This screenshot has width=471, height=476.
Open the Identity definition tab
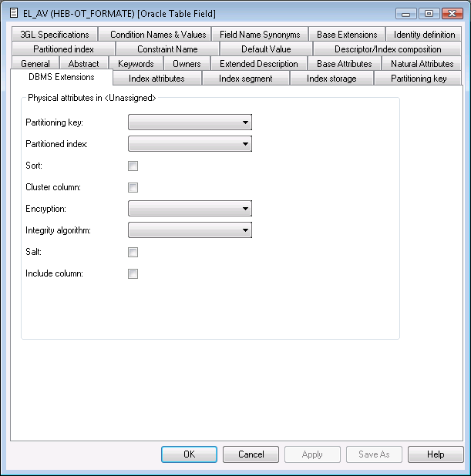coord(424,35)
